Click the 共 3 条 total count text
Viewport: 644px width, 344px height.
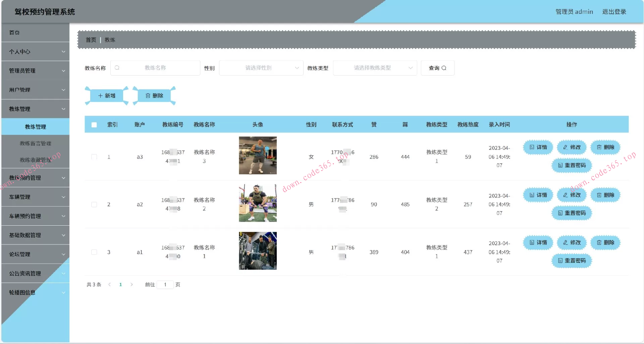point(94,285)
